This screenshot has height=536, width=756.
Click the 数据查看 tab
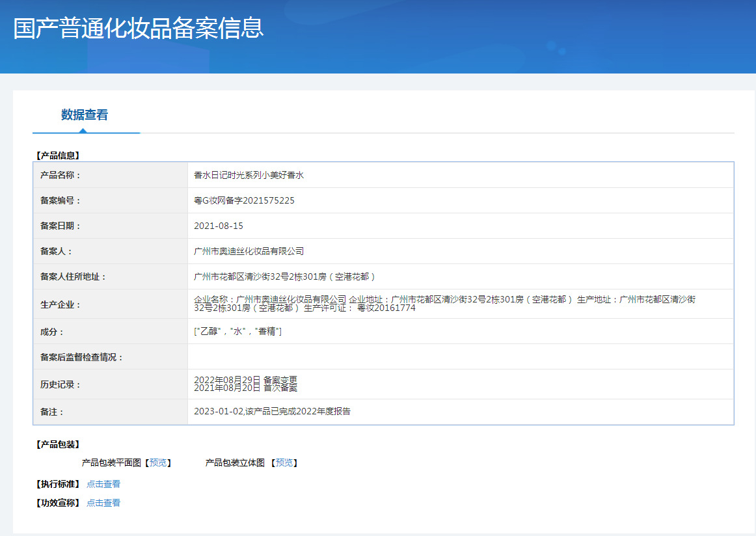point(85,115)
